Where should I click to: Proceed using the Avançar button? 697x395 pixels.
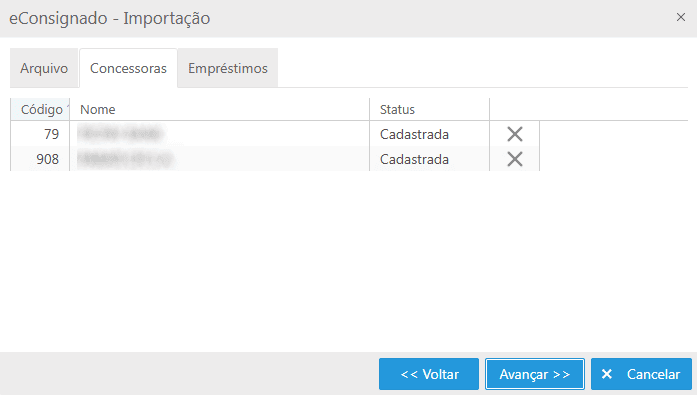(535, 374)
